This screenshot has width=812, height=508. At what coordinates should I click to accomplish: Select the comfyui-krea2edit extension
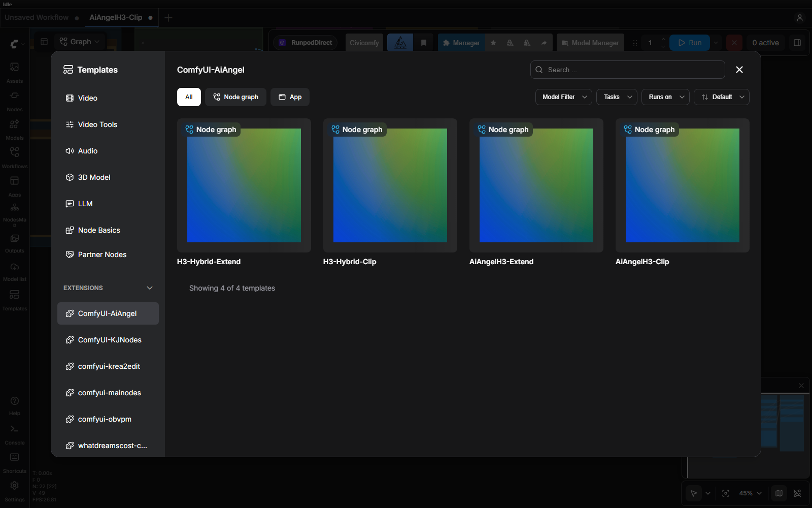point(108,366)
